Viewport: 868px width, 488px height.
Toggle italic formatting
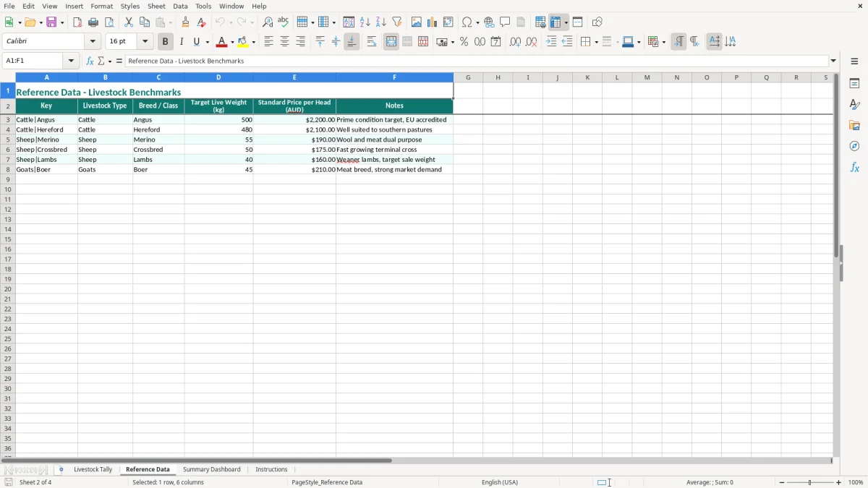(x=182, y=42)
